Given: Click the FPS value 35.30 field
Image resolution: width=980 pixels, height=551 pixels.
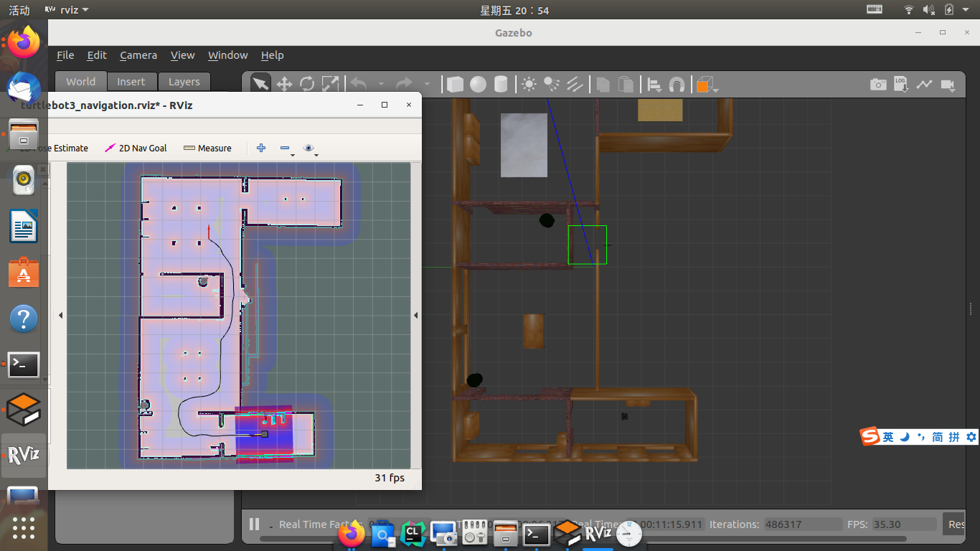Looking at the screenshot, I should [x=904, y=524].
